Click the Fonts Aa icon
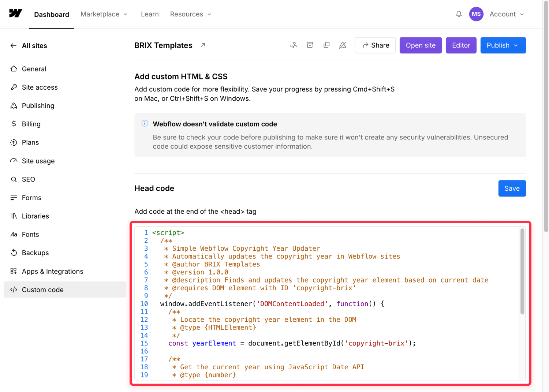The width and height of the screenshot is (549, 392). [14, 234]
